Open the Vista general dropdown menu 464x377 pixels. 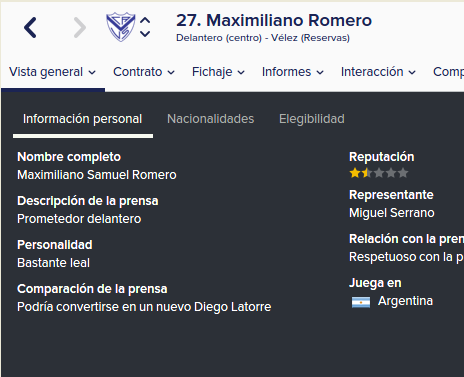coord(52,72)
